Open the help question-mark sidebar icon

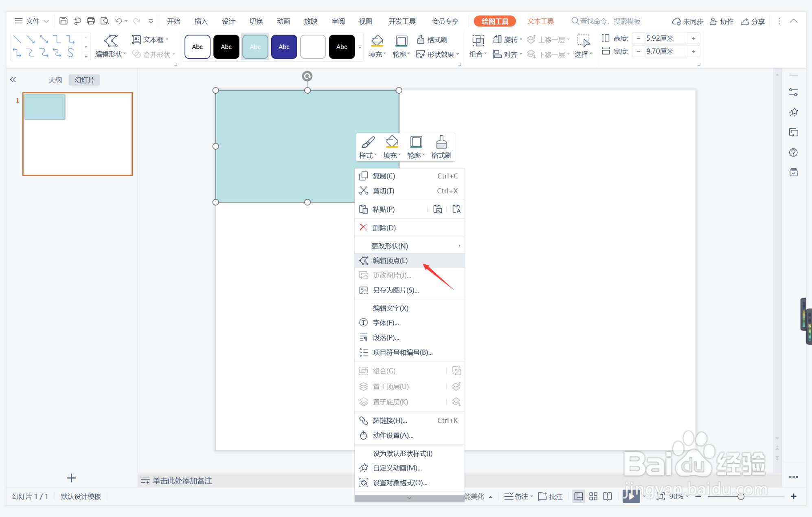(793, 152)
